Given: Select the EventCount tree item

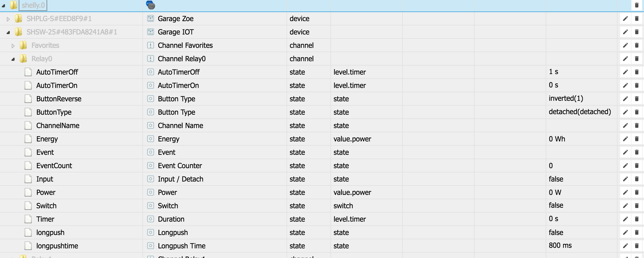Looking at the screenshot, I should click(54, 166).
